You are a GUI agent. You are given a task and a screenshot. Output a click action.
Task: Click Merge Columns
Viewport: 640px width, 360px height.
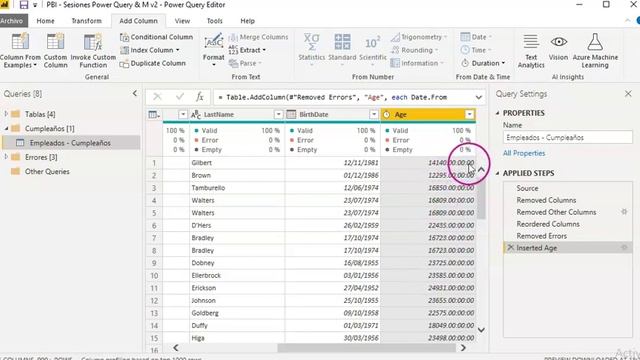point(259,37)
